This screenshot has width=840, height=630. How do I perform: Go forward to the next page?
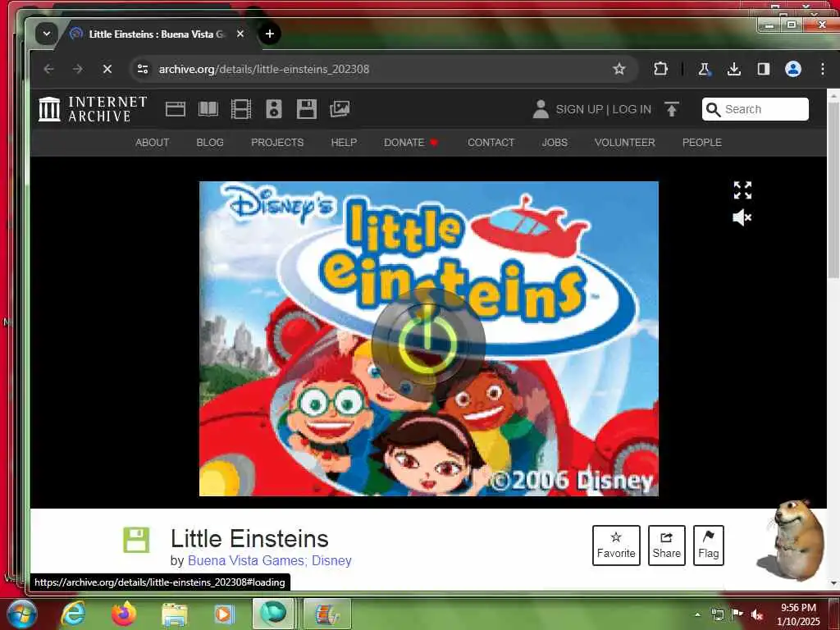[x=78, y=69]
